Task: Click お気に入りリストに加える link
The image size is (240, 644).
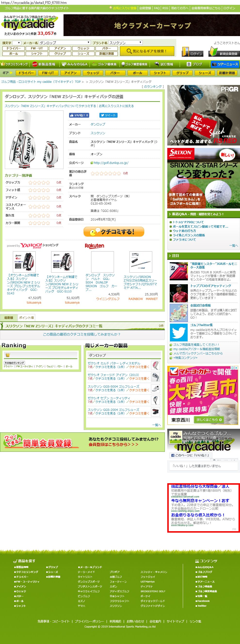Action: coord(116,106)
